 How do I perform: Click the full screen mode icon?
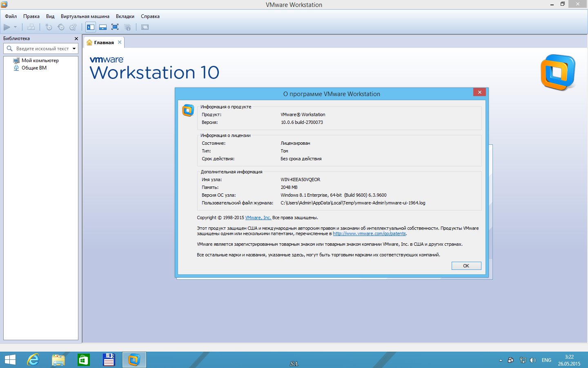click(x=115, y=27)
